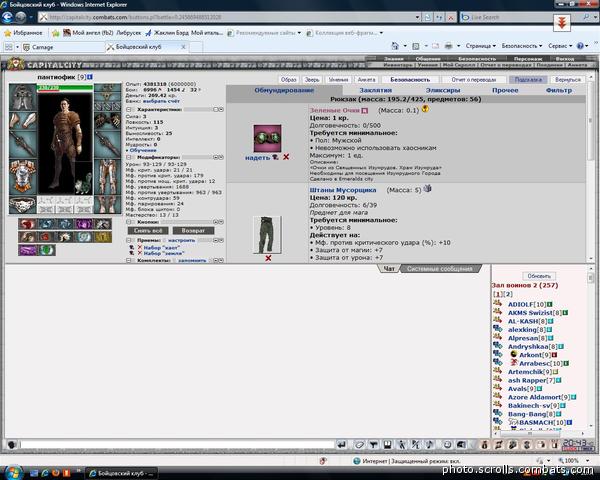The width and height of the screenshot is (600, 480).
Task: Click the body armor equipment slot
Action: coord(23,176)
